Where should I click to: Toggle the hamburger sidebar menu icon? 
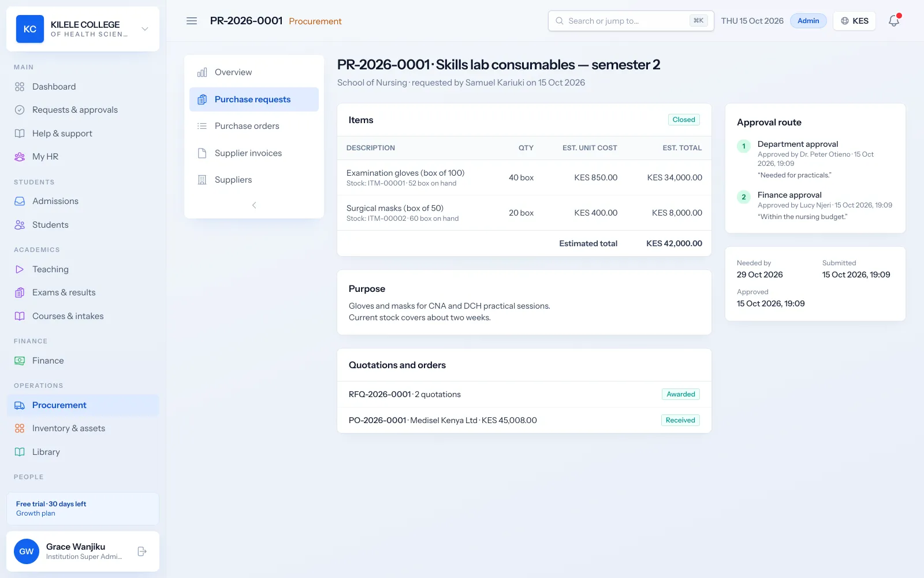tap(192, 21)
